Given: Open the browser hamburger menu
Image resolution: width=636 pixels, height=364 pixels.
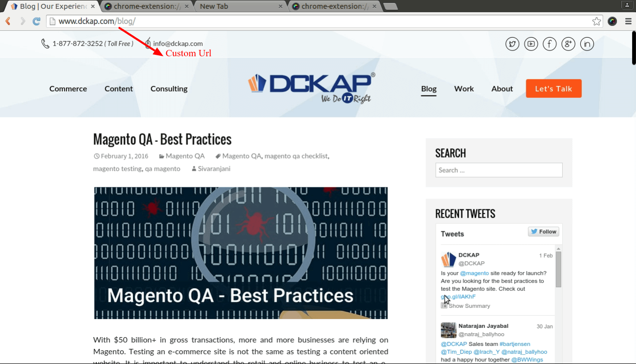Looking at the screenshot, I should 628,21.
